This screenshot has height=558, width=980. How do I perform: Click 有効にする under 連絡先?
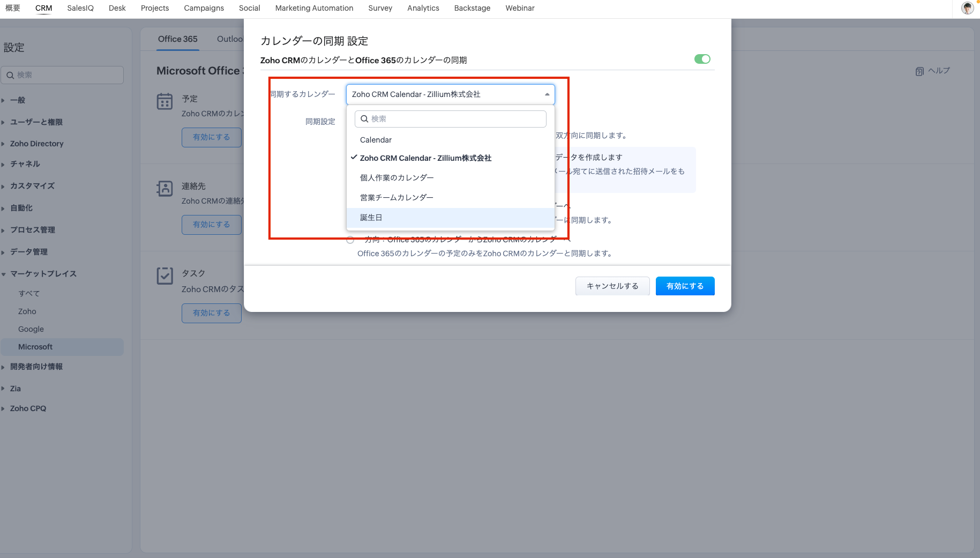point(212,225)
